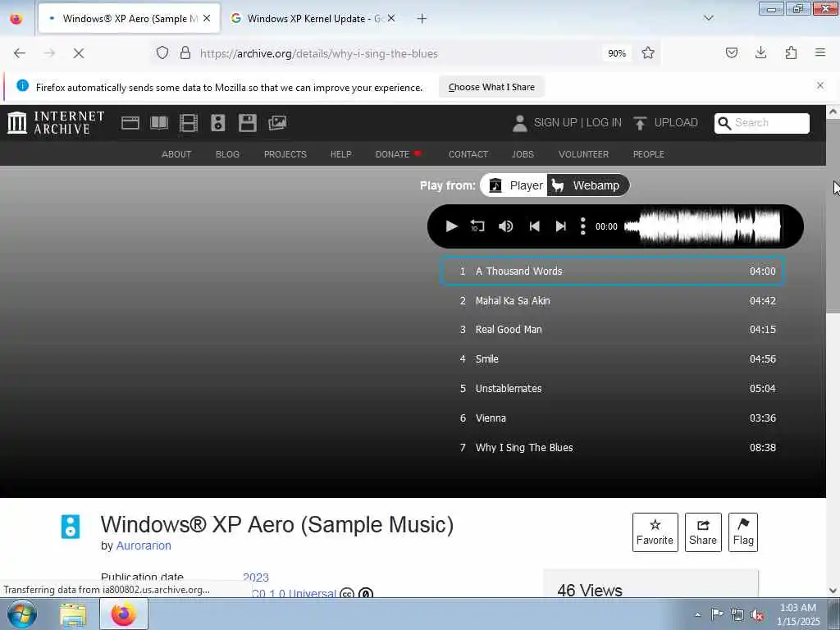Open the Software floppy icon in Archive nav
The image size is (840, 630).
coord(248,123)
